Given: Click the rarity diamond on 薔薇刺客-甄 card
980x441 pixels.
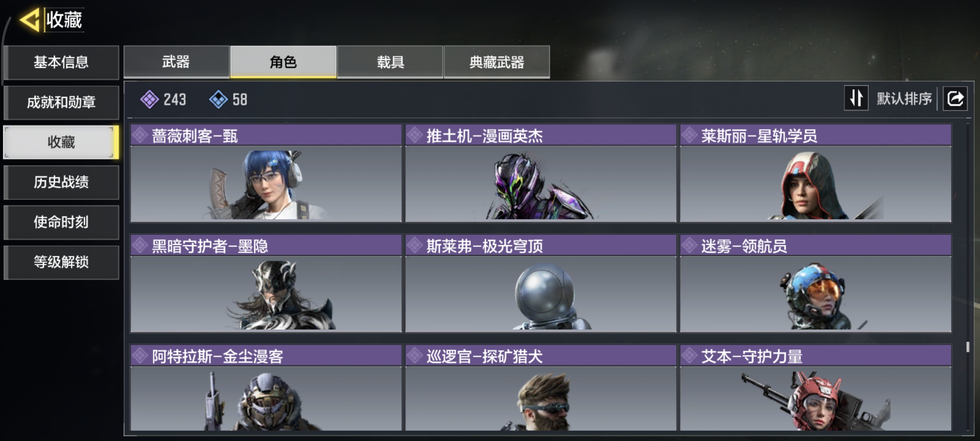Looking at the screenshot, I should click(140, 135).
